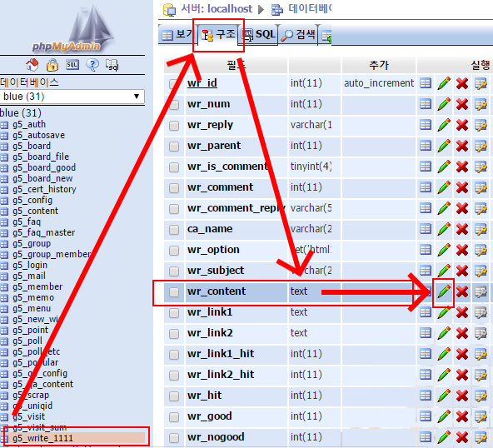Click the auto_increment value for wr_id
Image resolution: width=493 pixels, height=448 pixels.
[379, 83]
